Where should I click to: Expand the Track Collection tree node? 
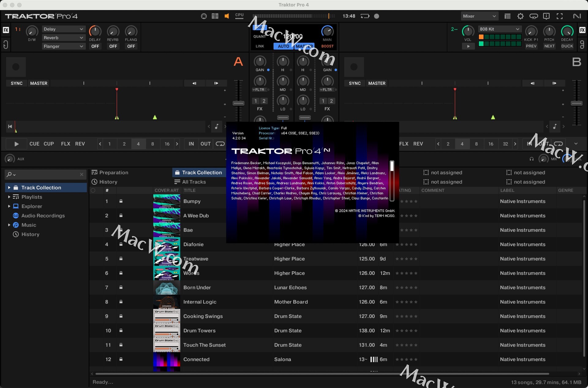[9, 188]
